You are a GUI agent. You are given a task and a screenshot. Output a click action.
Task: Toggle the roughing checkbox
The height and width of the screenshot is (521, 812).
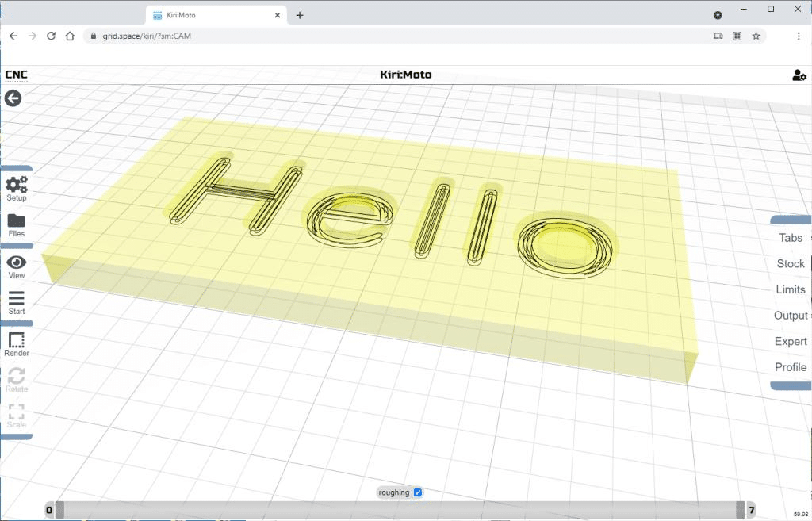(418, 492)
